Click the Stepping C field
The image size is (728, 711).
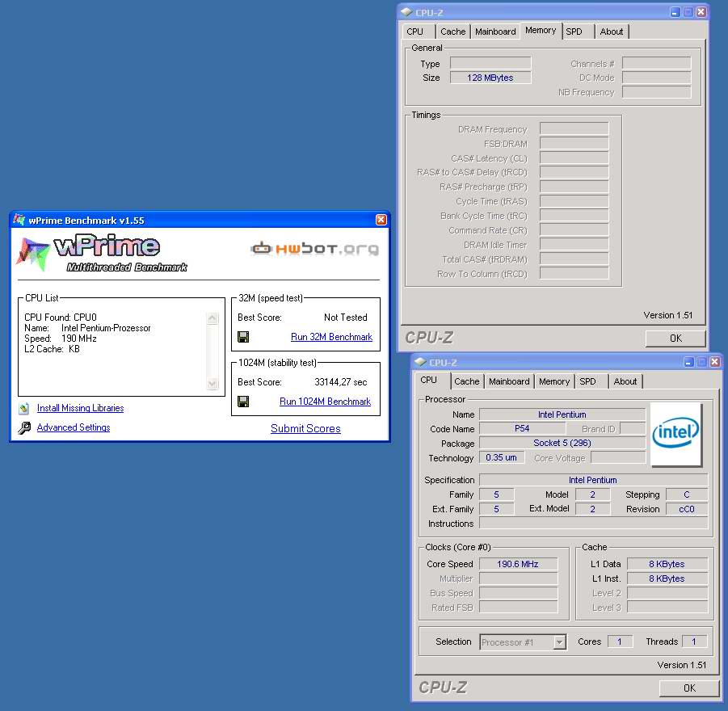687,494
